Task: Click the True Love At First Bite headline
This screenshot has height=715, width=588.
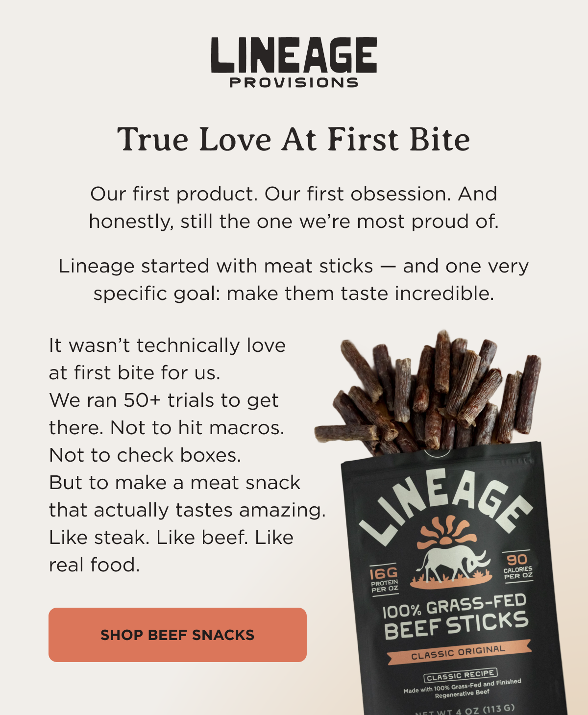Action: point(294,139)
